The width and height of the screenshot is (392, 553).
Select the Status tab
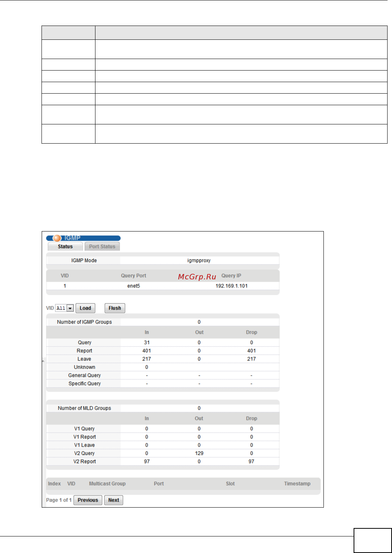click(65, 247)
